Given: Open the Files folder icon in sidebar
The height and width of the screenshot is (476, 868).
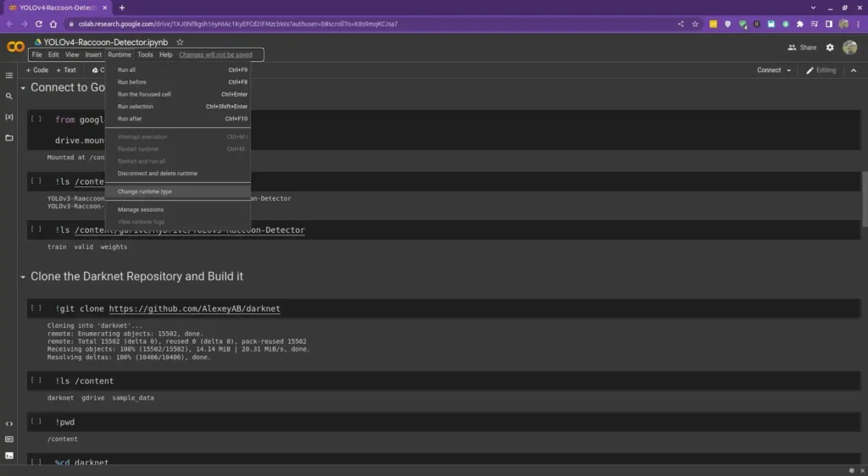Looking at the screenshot, I should [8, 138].
